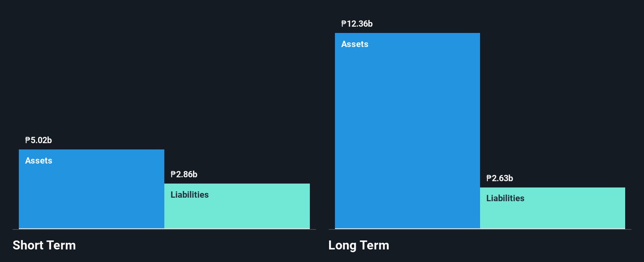The width and height of the screenshot is (644, 262).
Task: Select the ₱12.36b value label
Action: tap(356, 24)
